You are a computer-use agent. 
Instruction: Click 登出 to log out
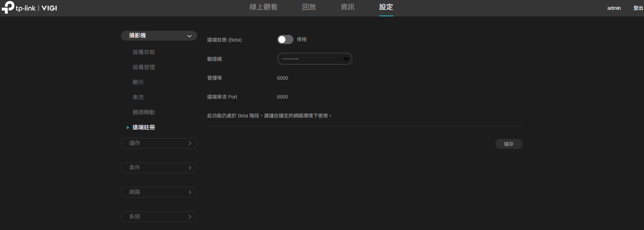click(x=638, y=8)
